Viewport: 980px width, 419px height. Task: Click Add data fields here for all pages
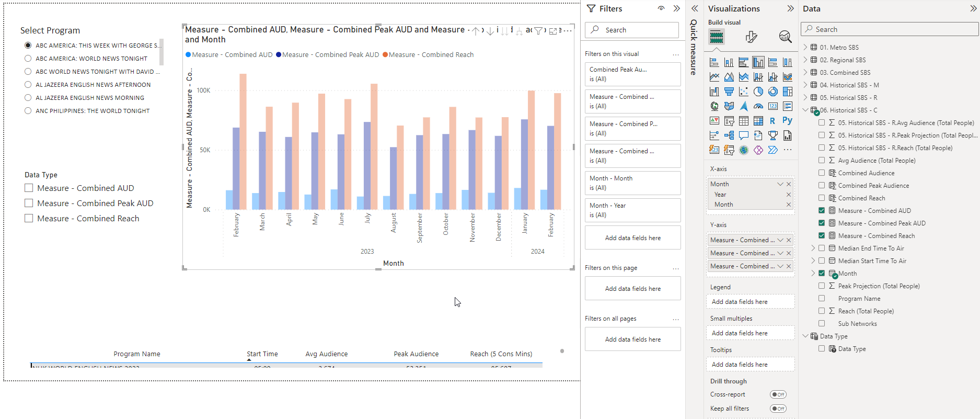click(x=632, y=339)
